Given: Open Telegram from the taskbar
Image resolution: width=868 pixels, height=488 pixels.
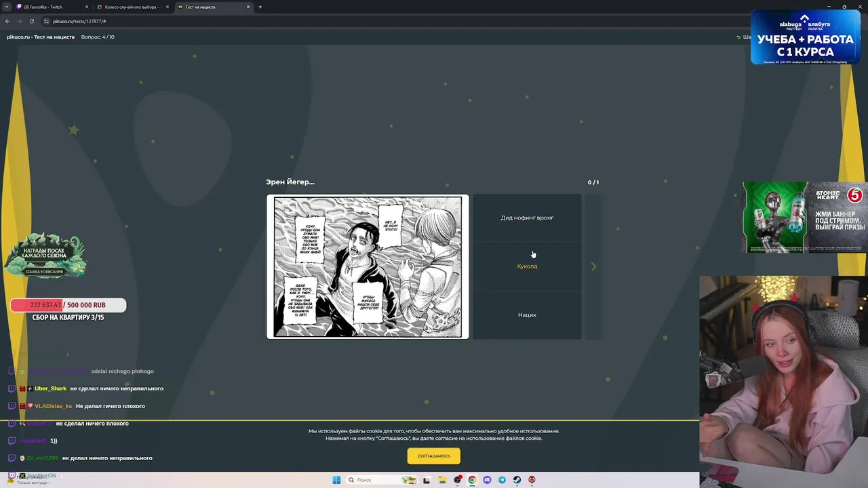Looking at the screenshot, I should tap(502, 480).
